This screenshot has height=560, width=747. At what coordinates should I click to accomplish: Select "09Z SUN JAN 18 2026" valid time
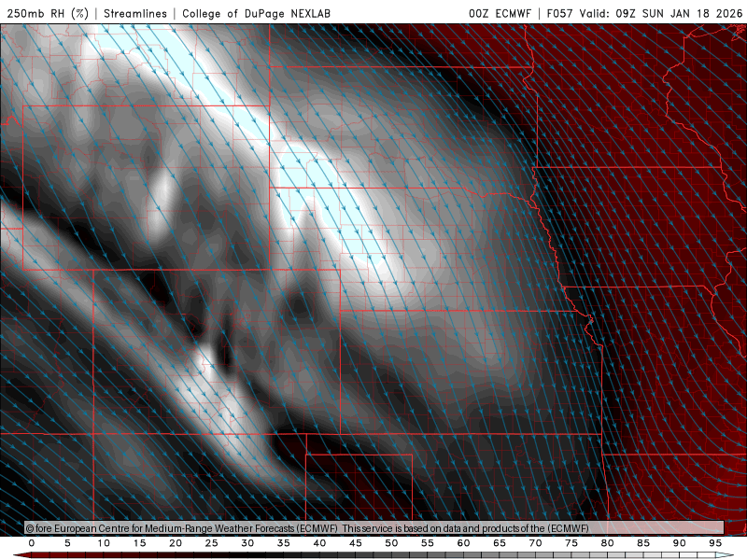click(679, 13)
